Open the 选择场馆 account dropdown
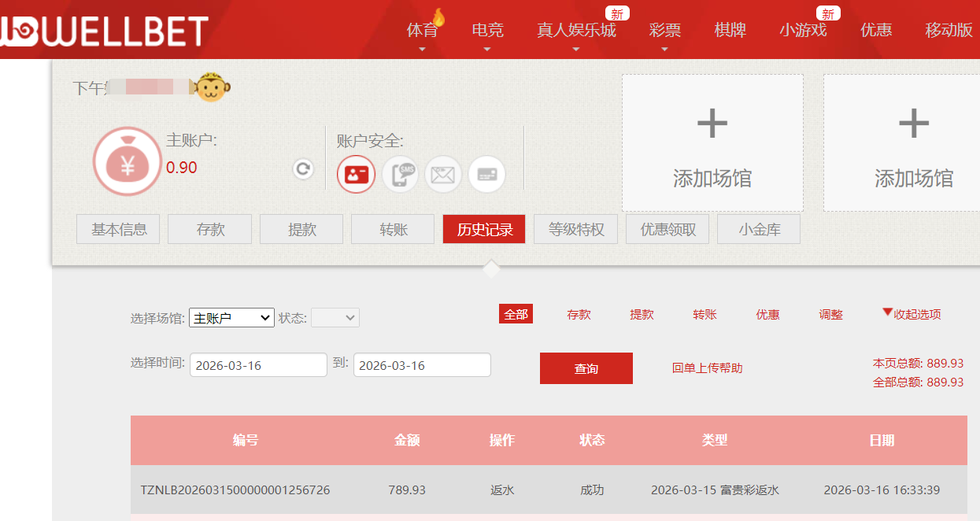The image size is (980, 521). (x=231, y=317)
